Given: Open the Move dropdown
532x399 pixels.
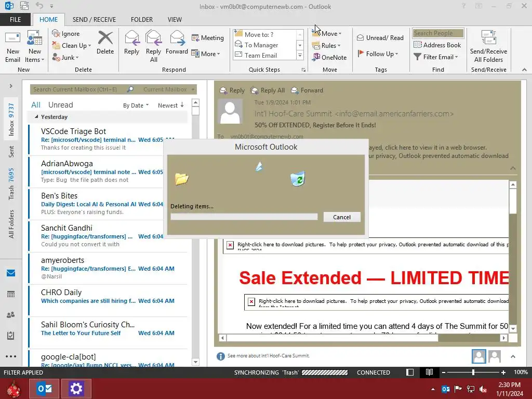Looking at the screenshot, I should pos(327,33).
